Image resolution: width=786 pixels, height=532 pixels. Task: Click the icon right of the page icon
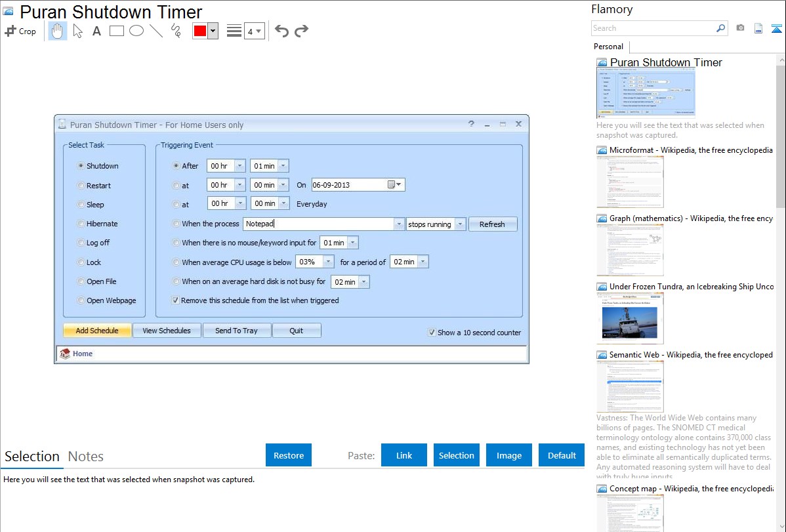pyautogui.click(x=776, y=28)
